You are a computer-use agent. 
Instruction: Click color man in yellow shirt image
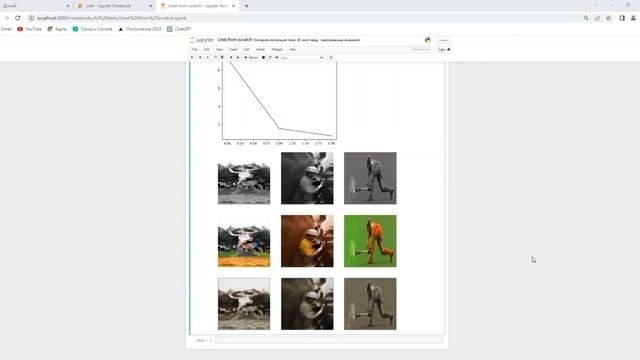[307, 241]
